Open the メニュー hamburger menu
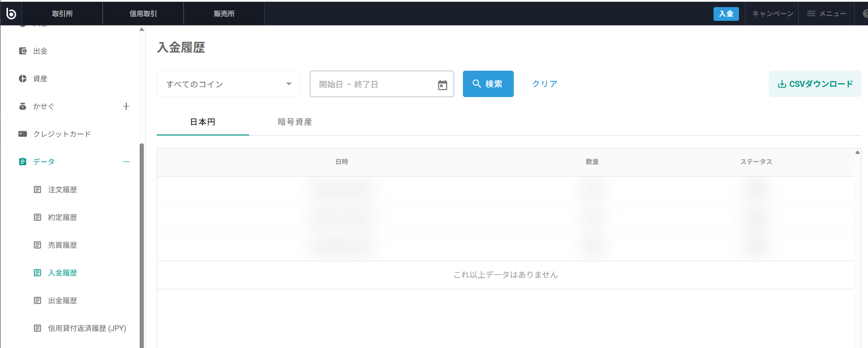868x348 pixels. pyautogui.click(x=827, y=14)
